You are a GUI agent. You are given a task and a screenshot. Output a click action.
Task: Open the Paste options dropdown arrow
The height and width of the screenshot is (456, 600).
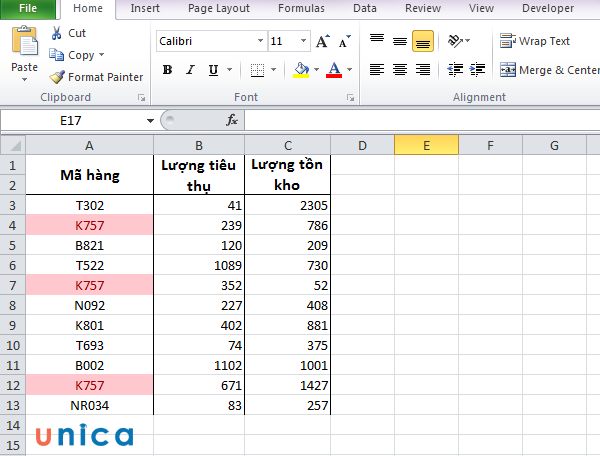[24, 80]
